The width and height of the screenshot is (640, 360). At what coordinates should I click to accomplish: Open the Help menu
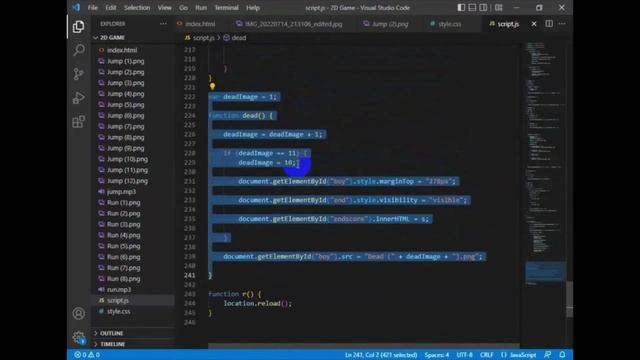[253, 8]
